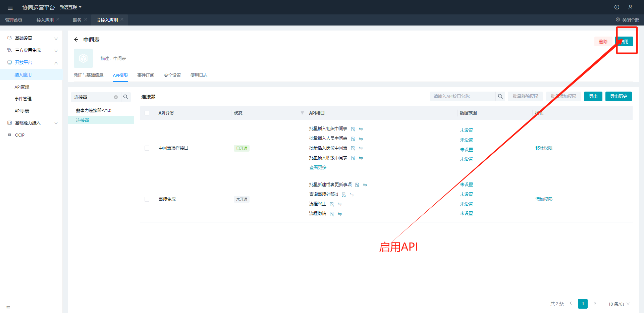Click the arrows icon next to 流程撤销

coord(340,214)
